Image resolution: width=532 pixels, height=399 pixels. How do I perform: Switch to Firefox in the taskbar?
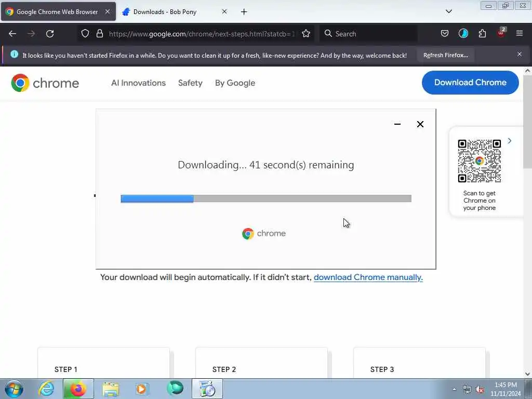tap(78, 389)
